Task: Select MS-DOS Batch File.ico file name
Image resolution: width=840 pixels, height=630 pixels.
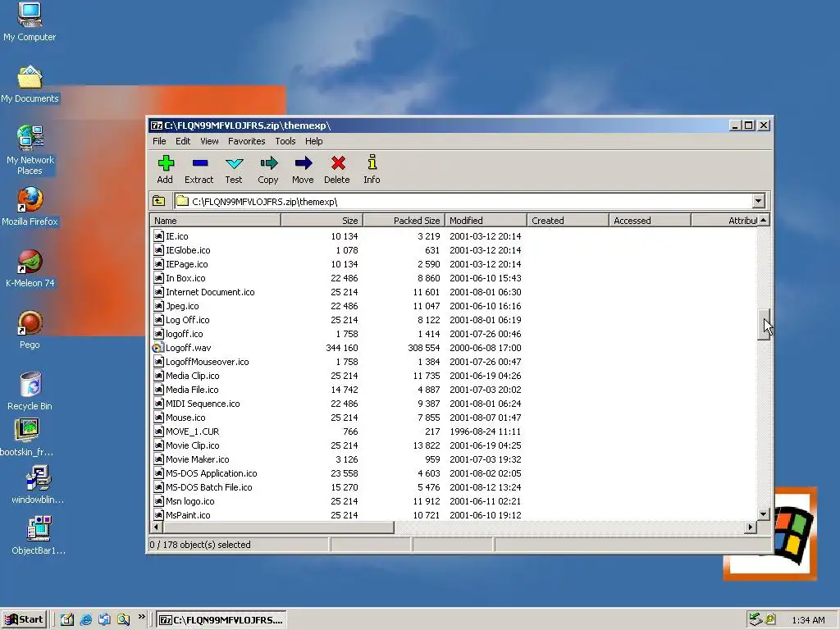Action: (x=209, y=487)
